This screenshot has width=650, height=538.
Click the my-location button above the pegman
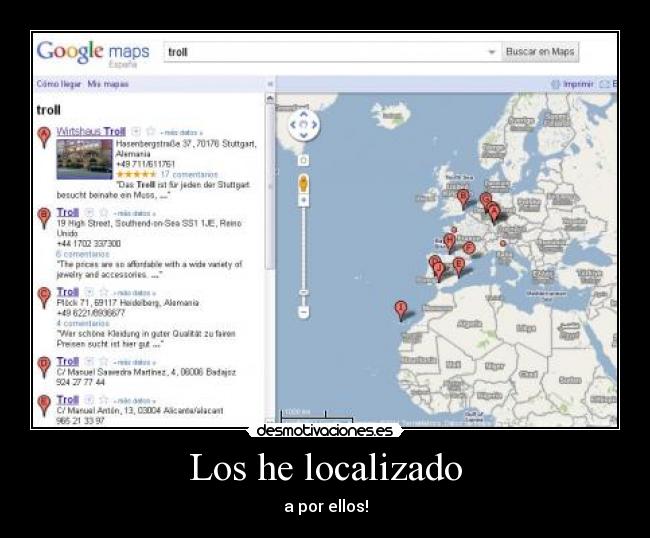click(x=303, y=160)
